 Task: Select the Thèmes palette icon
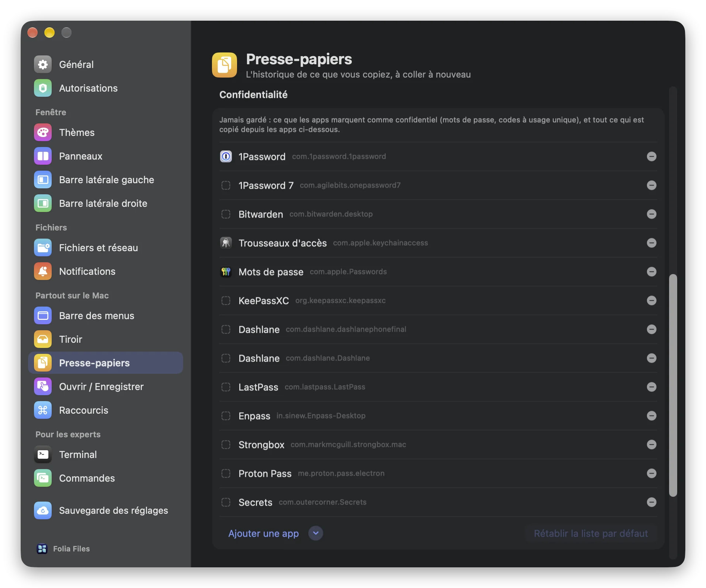[x=43, y=133]
